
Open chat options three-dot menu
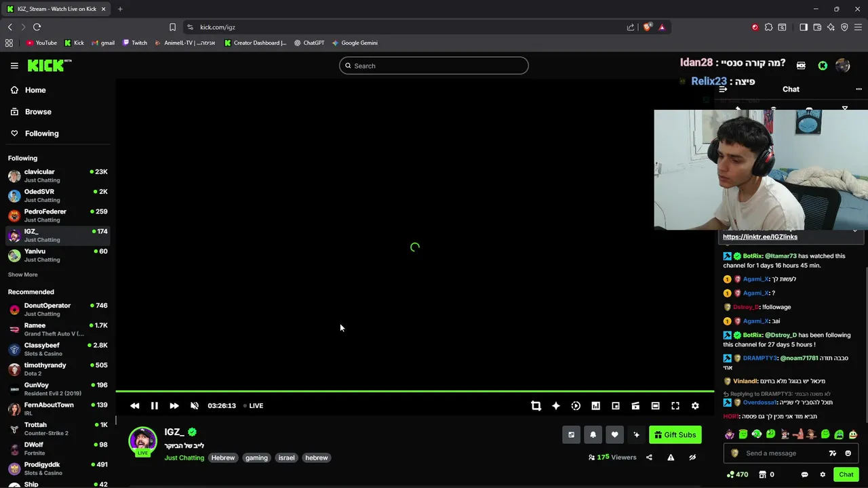tap(859, 89)
